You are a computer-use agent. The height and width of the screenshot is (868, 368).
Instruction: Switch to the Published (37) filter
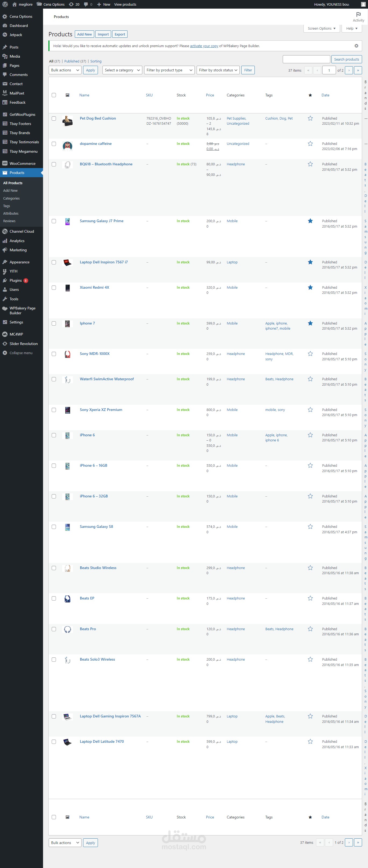pyautogui.click(x=75, y=61)
